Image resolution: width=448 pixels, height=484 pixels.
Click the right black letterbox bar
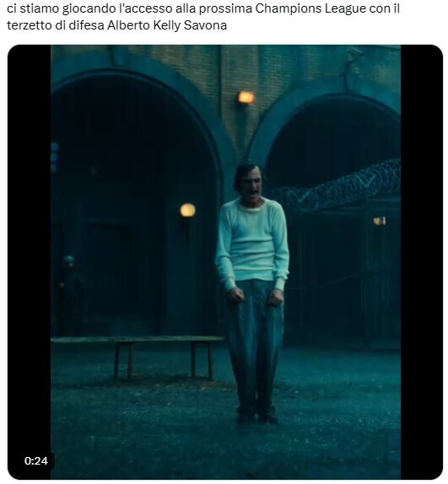click(422, 261)
